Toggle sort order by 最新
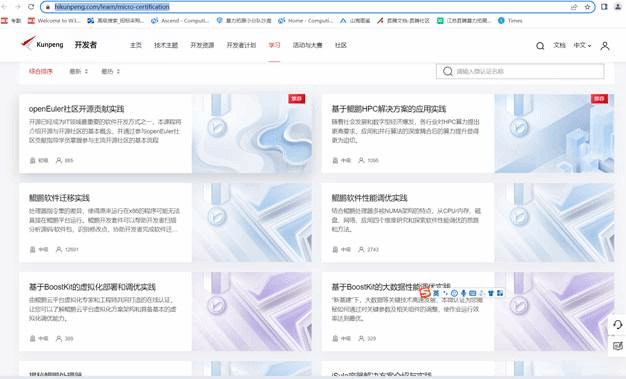 pyautogui.click(x=79, y=71)
